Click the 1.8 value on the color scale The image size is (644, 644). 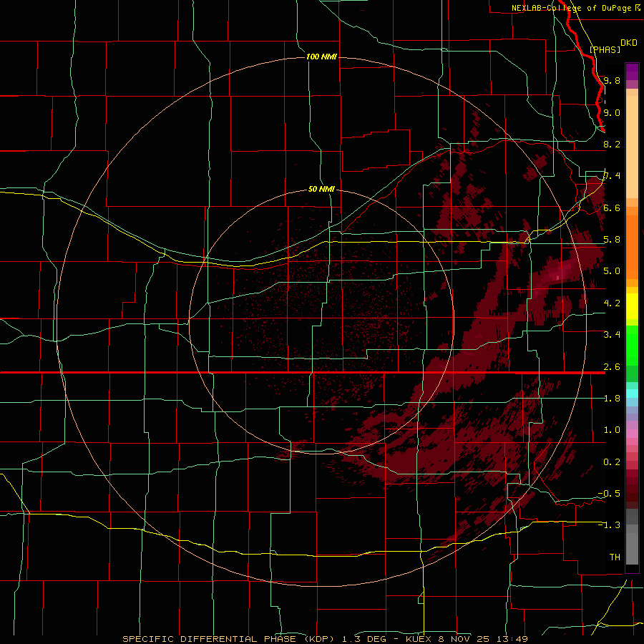click(x=612, y=399)
